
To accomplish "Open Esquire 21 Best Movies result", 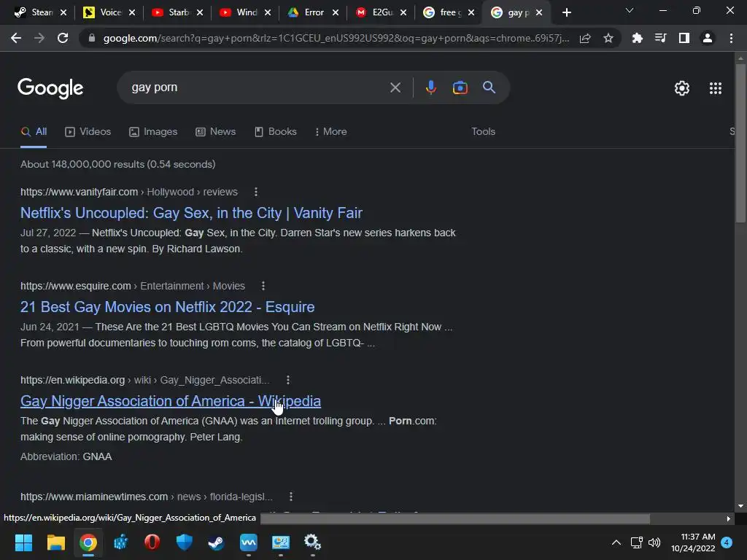I will click(167, 307).
